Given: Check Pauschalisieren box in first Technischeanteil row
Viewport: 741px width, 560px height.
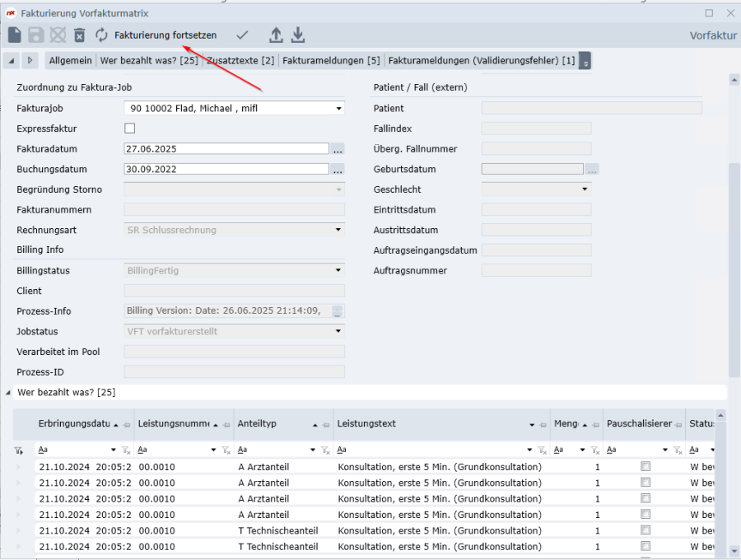Looking at the screenshot, I should [x=645, y=531].
